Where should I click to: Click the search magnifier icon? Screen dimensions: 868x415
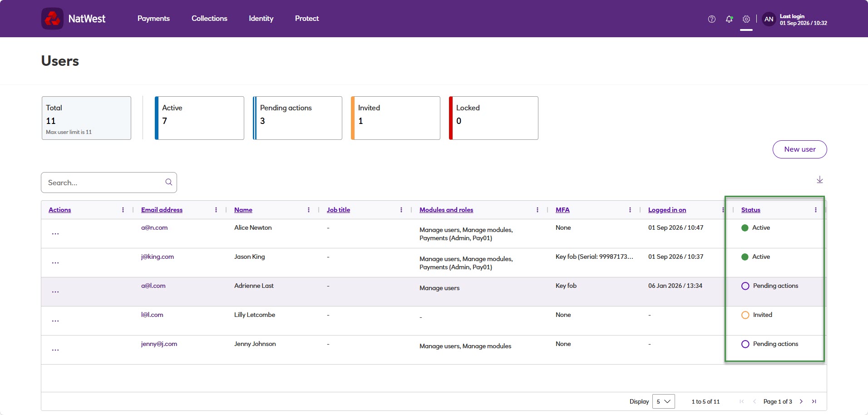169,182
